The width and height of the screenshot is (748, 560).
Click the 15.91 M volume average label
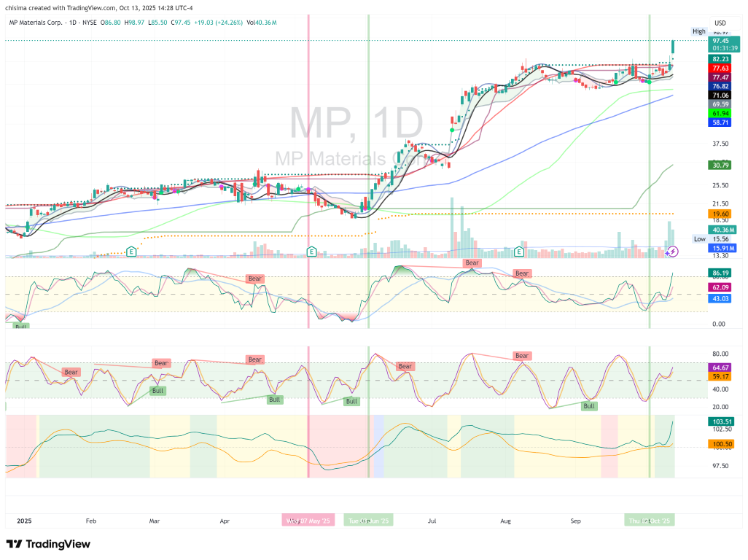(x=723, y=248)
